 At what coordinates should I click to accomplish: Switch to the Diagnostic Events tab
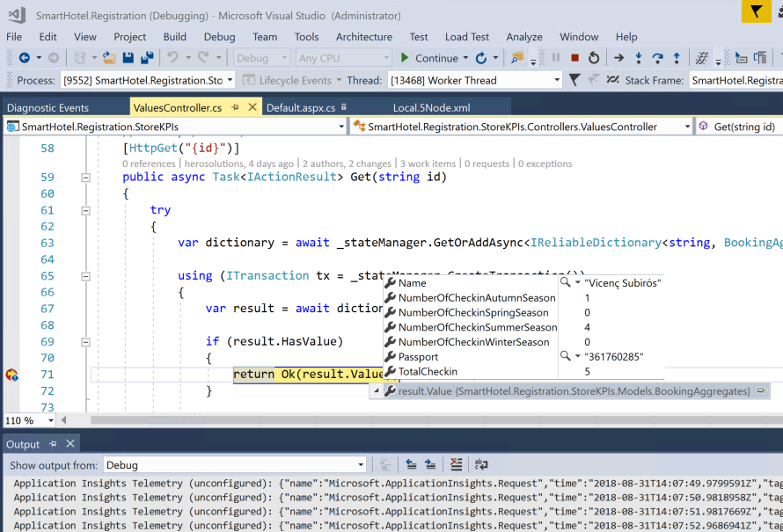click(x=48, y=108)
